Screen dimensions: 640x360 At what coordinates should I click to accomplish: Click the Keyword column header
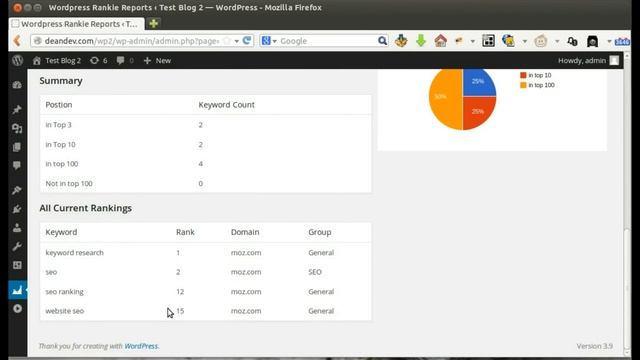click(61, 232)
